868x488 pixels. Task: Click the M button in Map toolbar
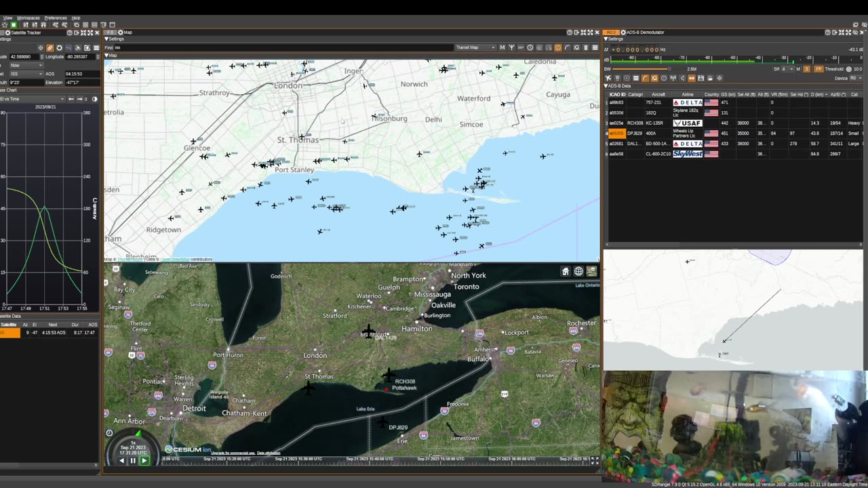502,47
